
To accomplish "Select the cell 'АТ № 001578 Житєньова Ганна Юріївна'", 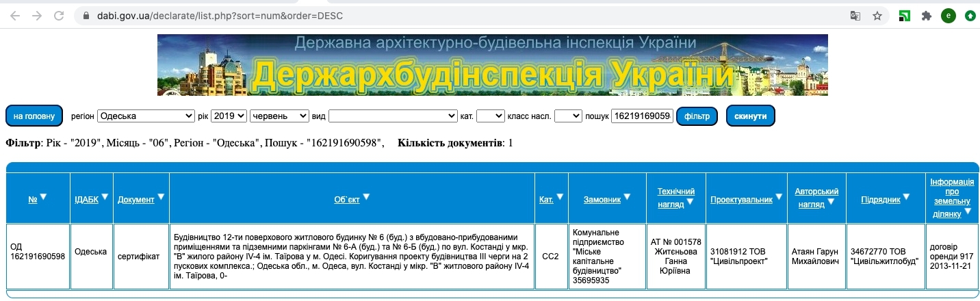I will [x=676, y=257].
